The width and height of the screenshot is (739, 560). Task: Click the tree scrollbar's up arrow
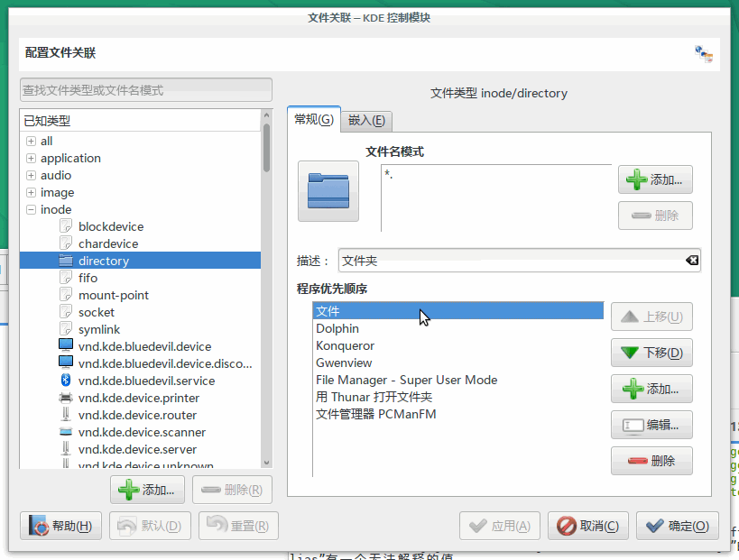[266, 115]
